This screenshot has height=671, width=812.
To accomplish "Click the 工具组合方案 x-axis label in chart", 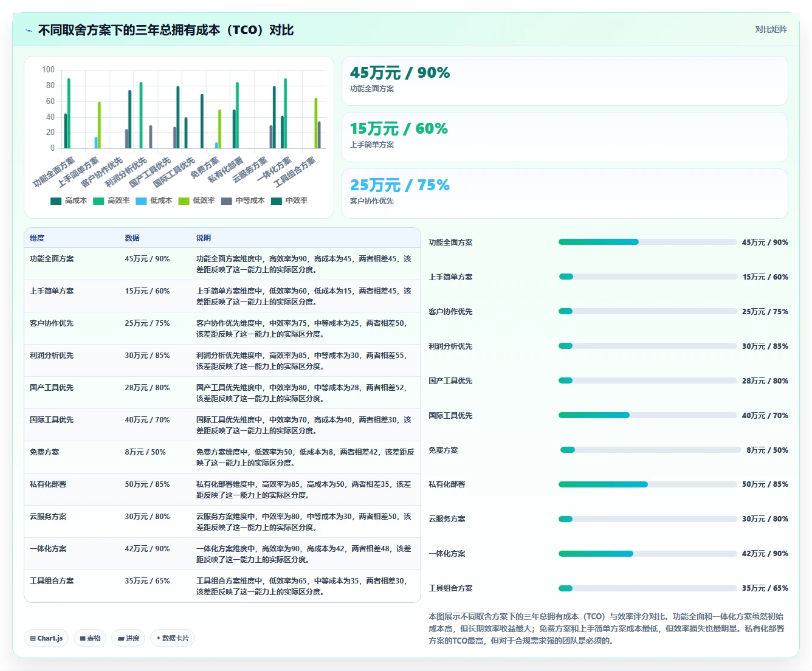I will pyautogui.click(x=295, y=171).
